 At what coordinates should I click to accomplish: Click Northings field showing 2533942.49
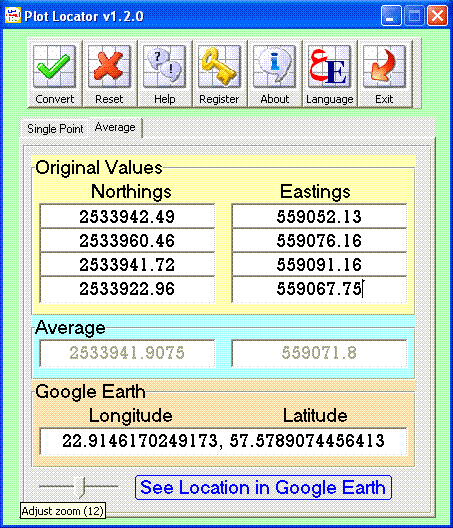click(x=127, y=216)
